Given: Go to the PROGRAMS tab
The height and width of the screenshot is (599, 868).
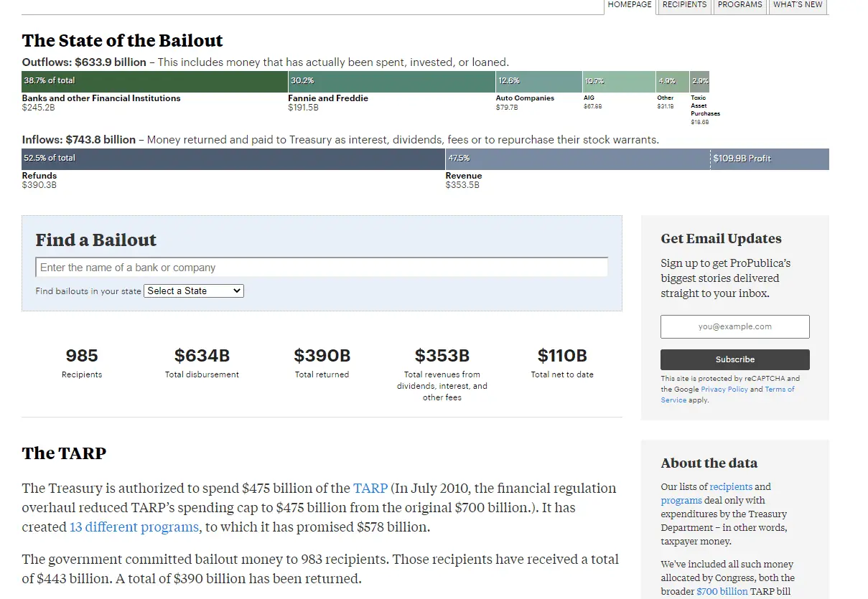Looking at the screenshot, I should [739, 5].
